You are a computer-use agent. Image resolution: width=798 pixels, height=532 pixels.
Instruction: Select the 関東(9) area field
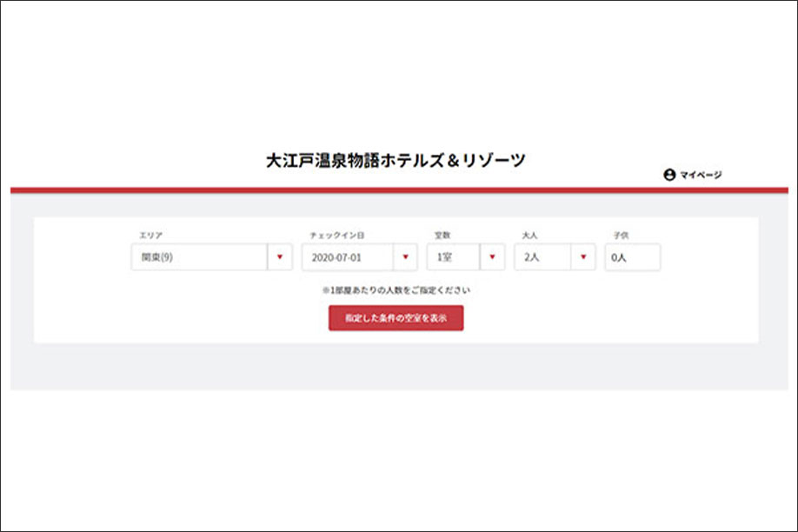[x=200, y=257]
